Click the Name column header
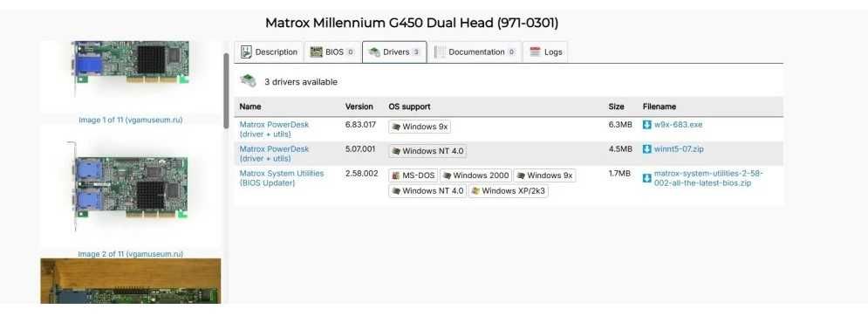868x316 pixels. [x=250, y=106]
